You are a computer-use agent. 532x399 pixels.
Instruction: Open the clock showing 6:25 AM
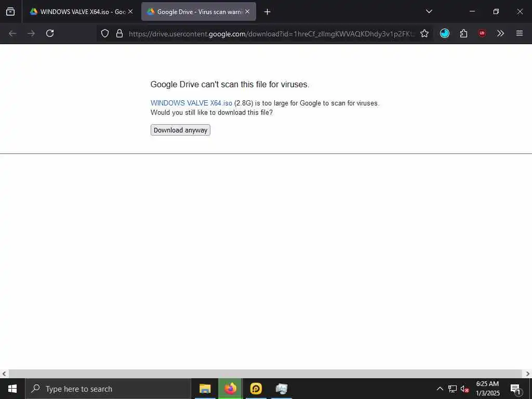point(487,389)
